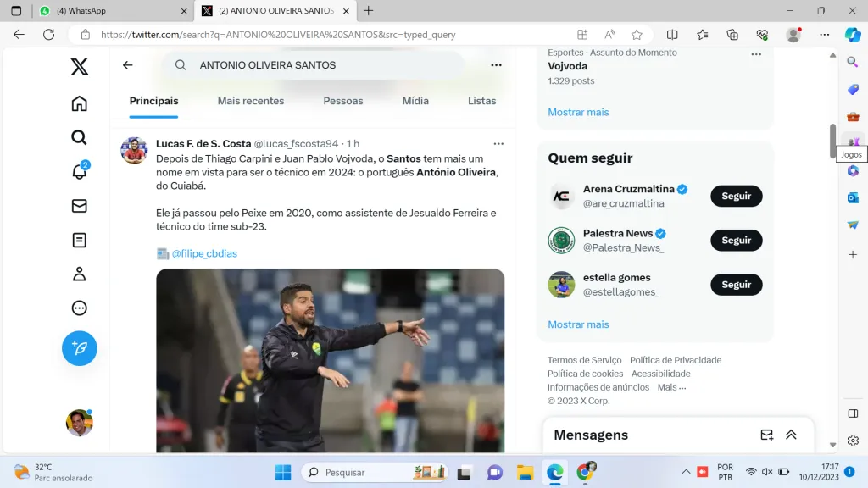
Task: Open the three-dot menu on Lucas's post
Action: tap(498, 144)
